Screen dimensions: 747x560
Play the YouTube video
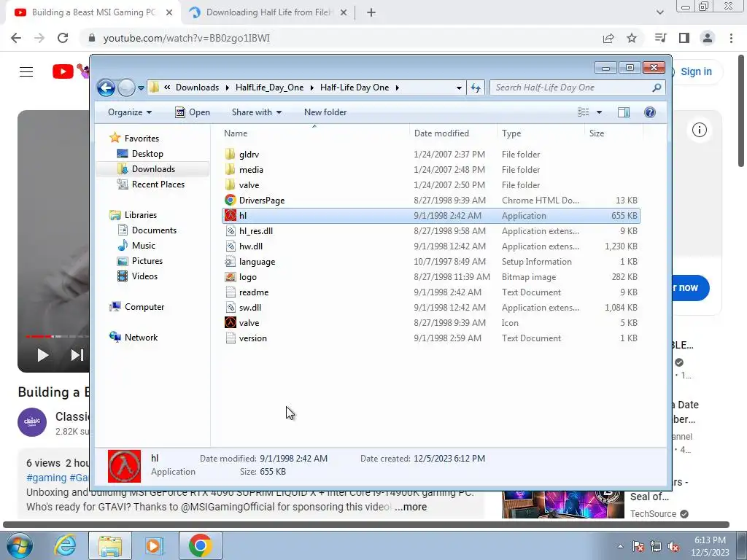(x=43, y=355)
